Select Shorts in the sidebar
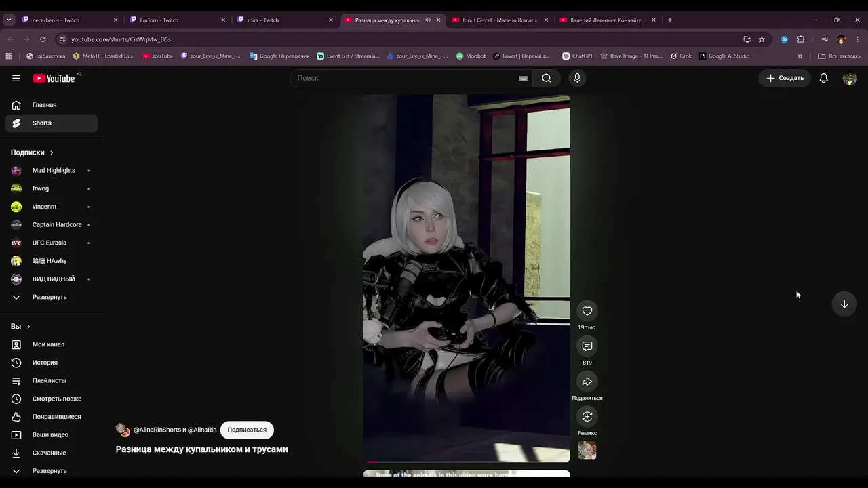The width and height of the screenshot is (868, 488). coord(52,123)
